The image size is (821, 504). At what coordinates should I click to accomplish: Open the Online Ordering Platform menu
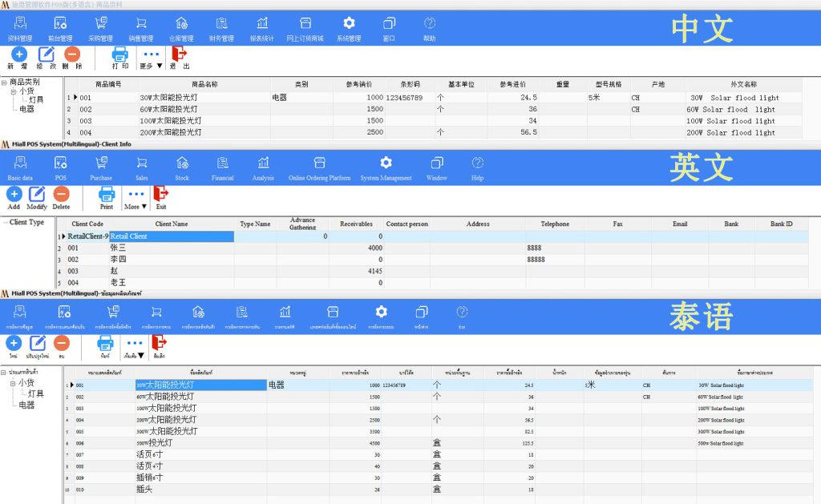(x=319, y=163)
